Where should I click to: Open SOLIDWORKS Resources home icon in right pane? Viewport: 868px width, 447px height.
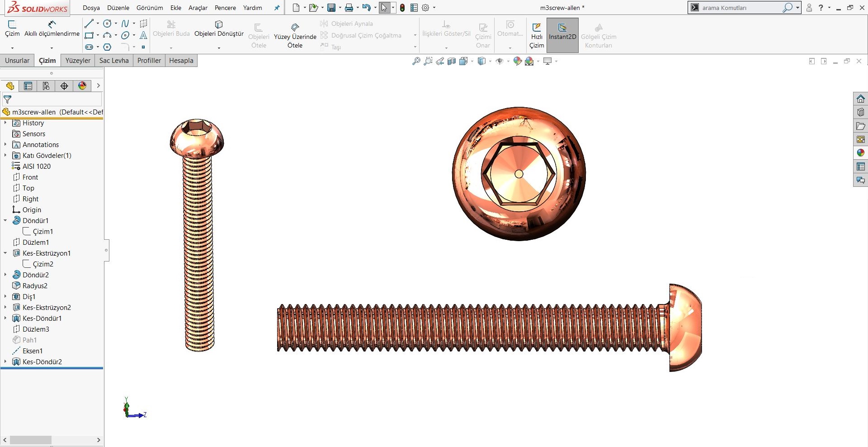pyautogui.click(x=860, y=99)
